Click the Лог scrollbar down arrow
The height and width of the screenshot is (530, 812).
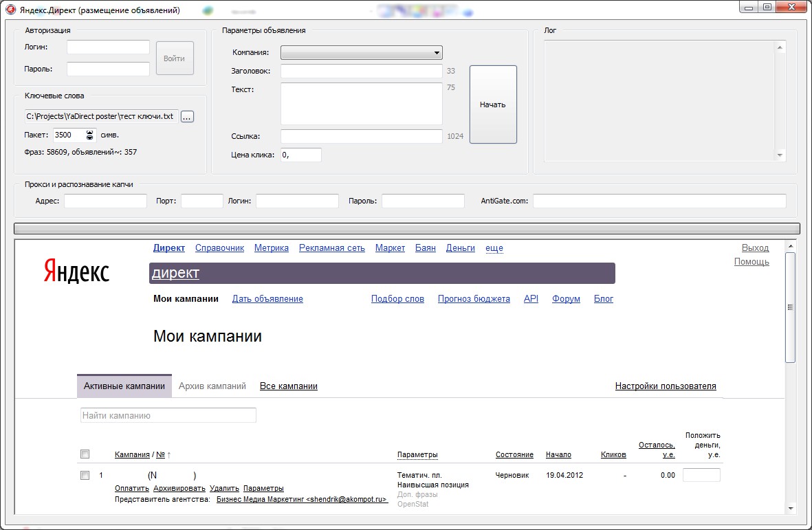pos(780,155)
